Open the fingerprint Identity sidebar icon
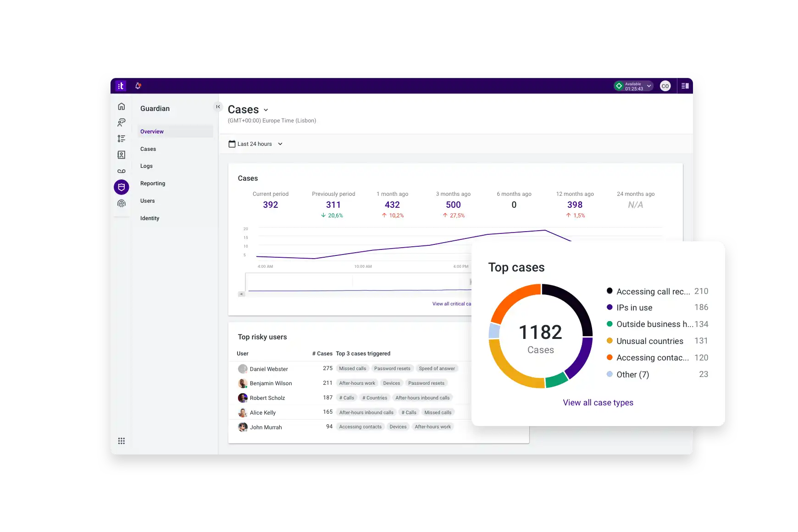The height and width of the screenshot is (532, 798). coord(121,203)
